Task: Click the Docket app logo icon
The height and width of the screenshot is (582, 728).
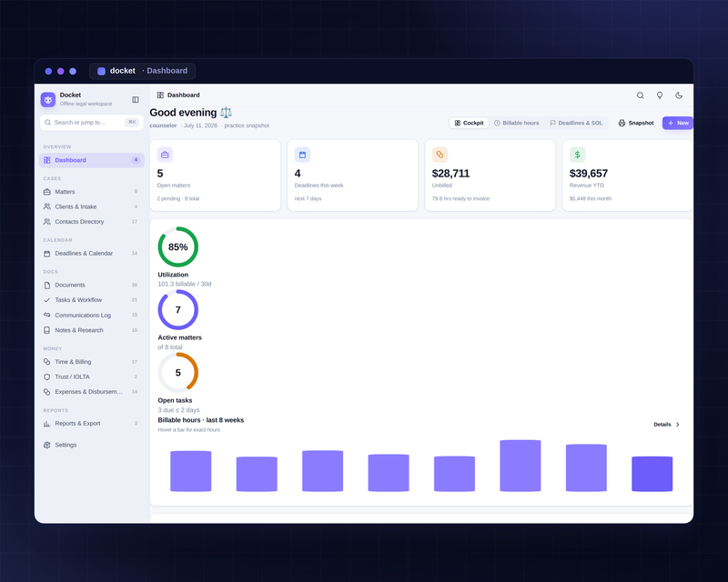Action: pyautogui.click(x=48, y=99)
